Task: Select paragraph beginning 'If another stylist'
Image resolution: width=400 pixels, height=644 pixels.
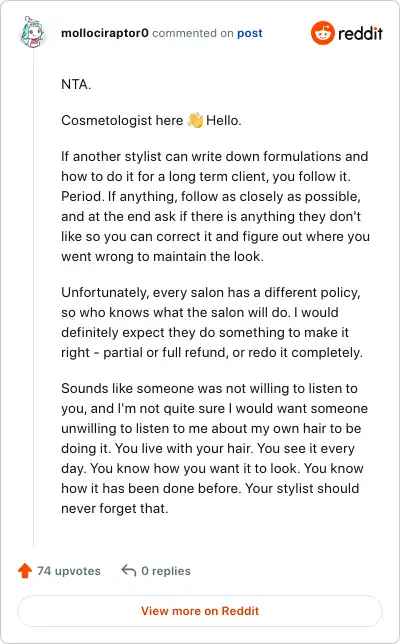Action: [x=216, y=206]
